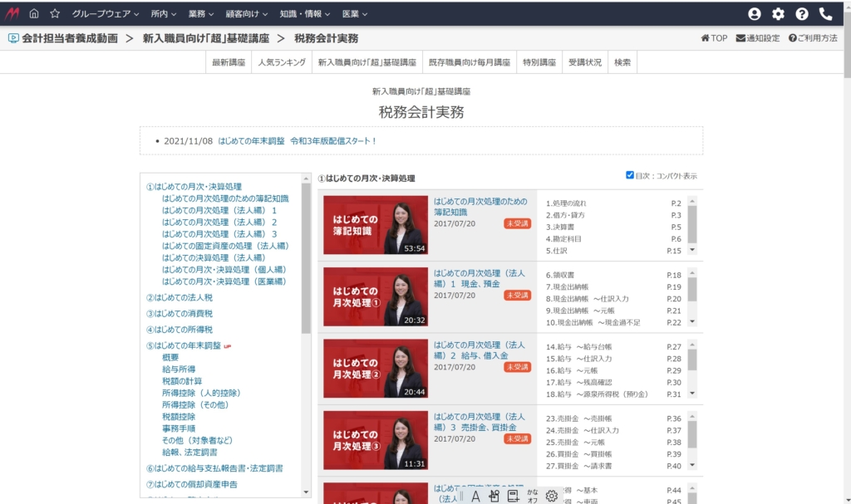The image size is (851, 504).
Task: Click the help question mark icon
Action: pyautogui.click(x=802, y=14)
